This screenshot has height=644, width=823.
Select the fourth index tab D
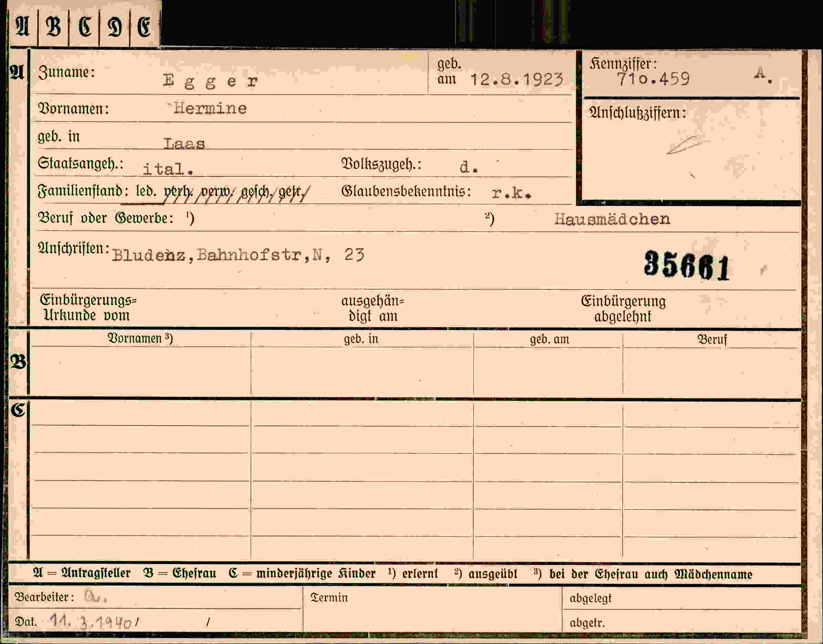coord(115,27)
